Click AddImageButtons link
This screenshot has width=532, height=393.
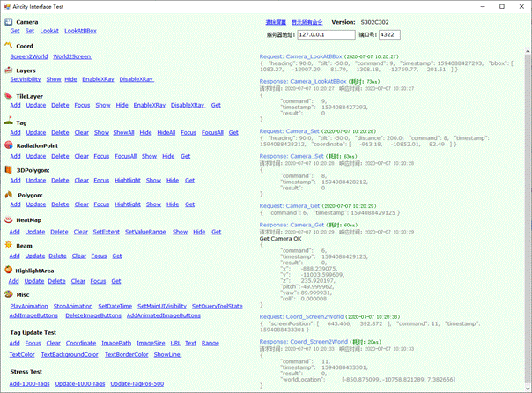click(33, 315)
